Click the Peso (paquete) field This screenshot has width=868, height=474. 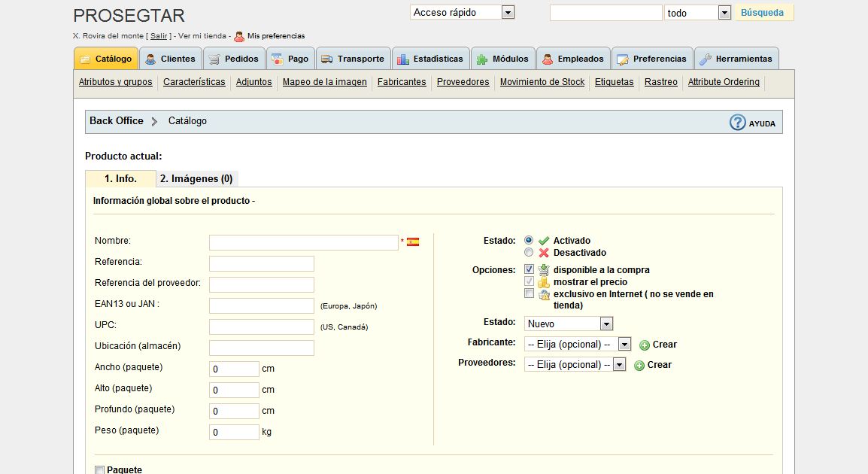(234, 432)
